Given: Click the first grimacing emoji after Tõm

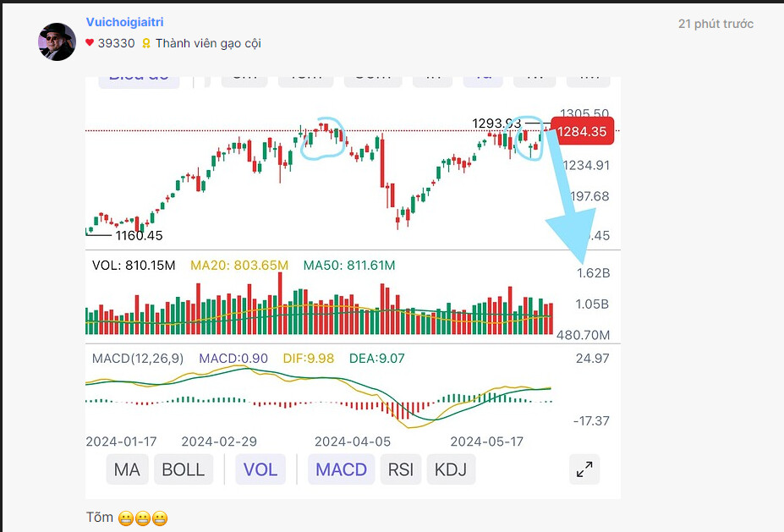Looking at the screenshot, I should [x=126, y=518].
